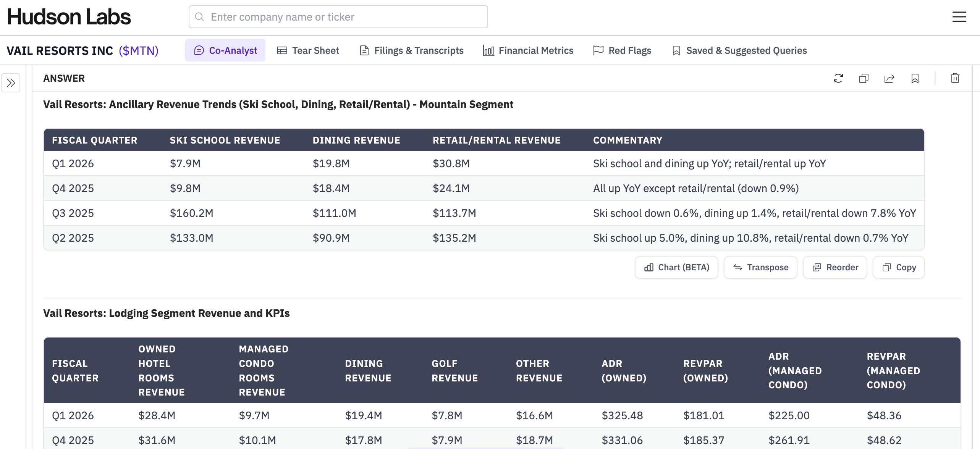Go to the Red Flags tab

point(622,50)
